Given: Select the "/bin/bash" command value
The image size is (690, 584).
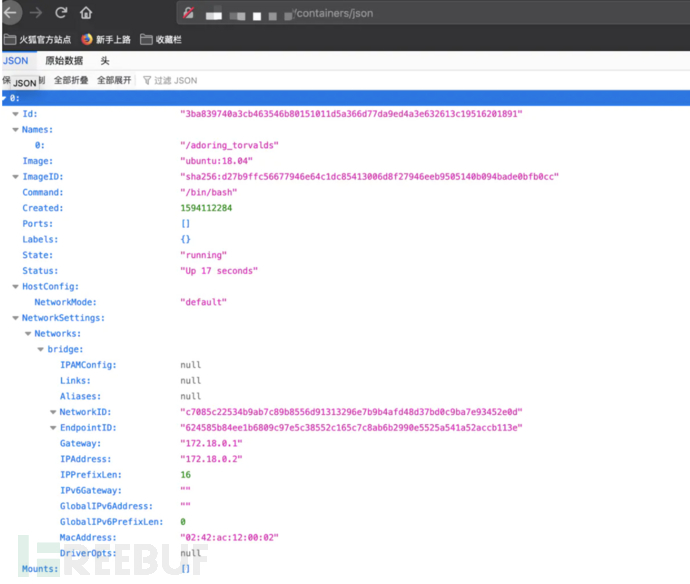Looking at the screenshot, I should [x=209, y=192].
